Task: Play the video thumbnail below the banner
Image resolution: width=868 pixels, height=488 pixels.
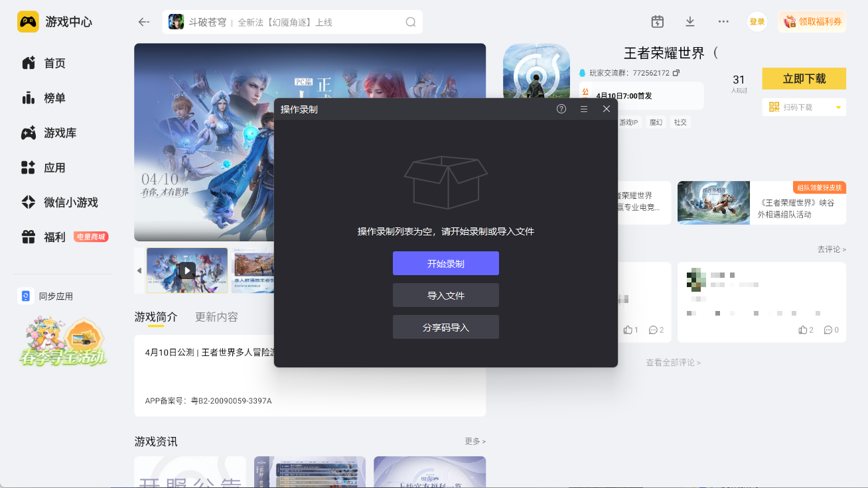Action: (186, 270)
